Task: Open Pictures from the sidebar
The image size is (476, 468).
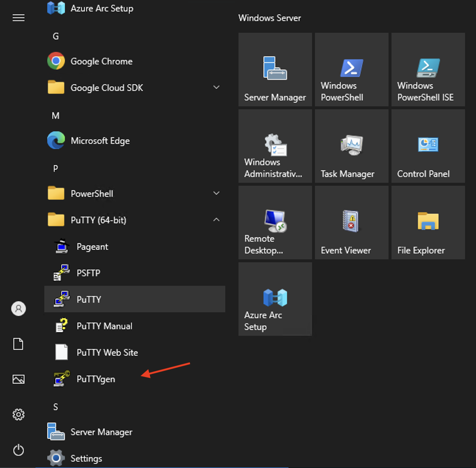Action: [18, 379]
